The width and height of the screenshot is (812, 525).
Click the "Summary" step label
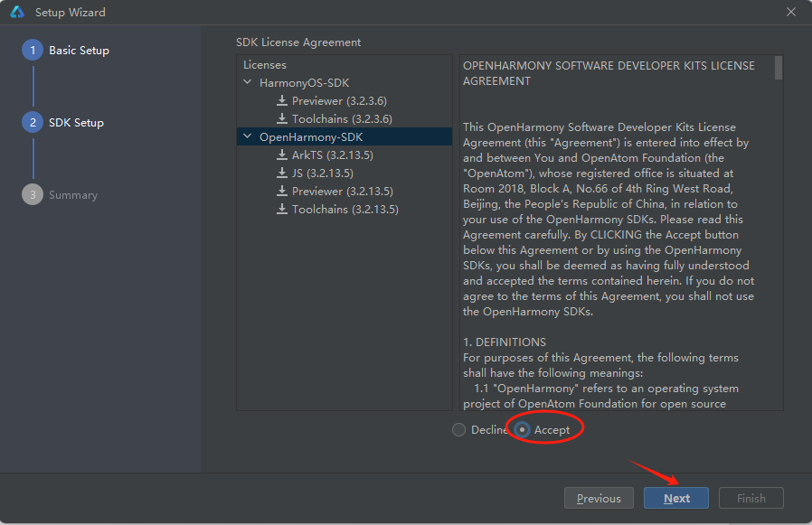(73, 195)
